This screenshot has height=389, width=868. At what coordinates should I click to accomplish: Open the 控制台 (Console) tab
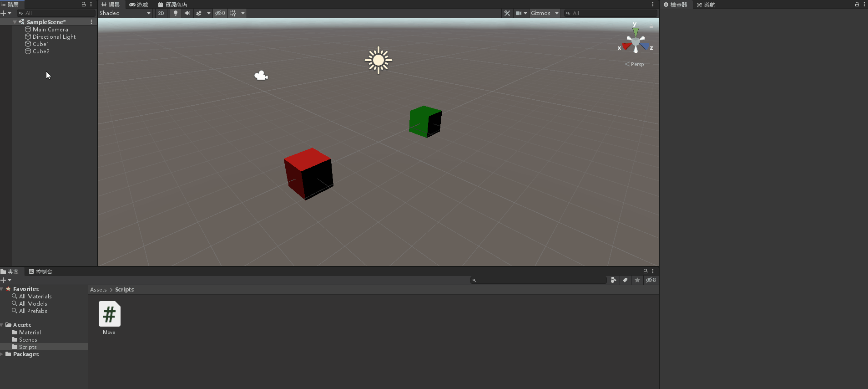click(x=40, y=271)
